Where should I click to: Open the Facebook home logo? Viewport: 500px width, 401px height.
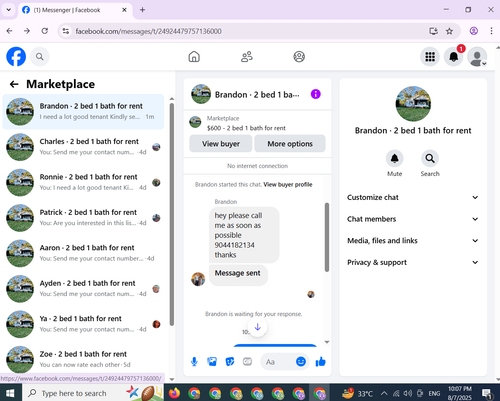click(x=16, y=57)
